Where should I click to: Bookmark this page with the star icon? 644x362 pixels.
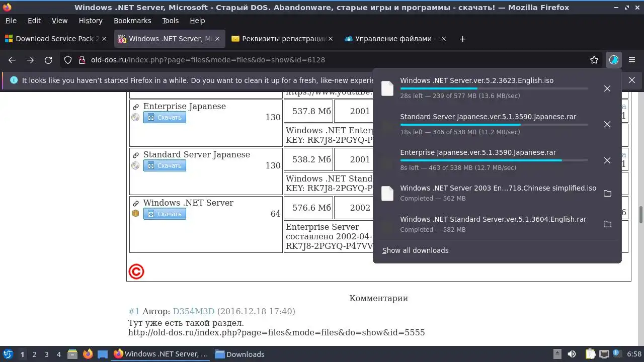(x=594, y=60)
